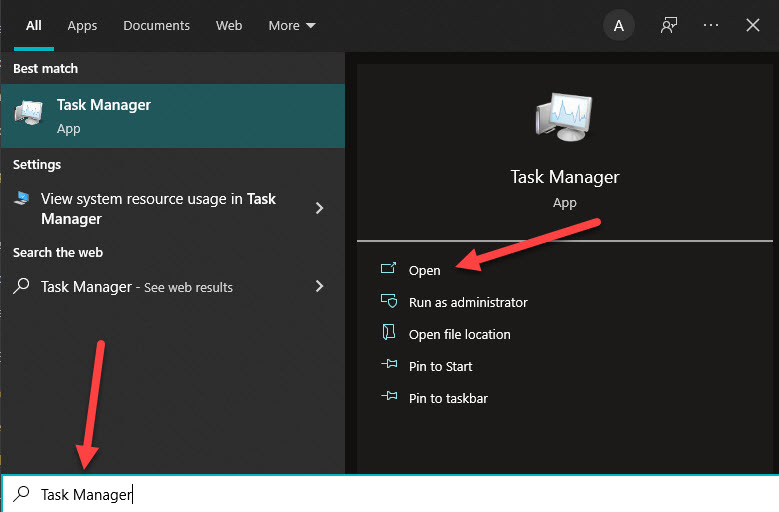Click the account avatar labeled A
779x512 pixels.
(x=619, y=26)
